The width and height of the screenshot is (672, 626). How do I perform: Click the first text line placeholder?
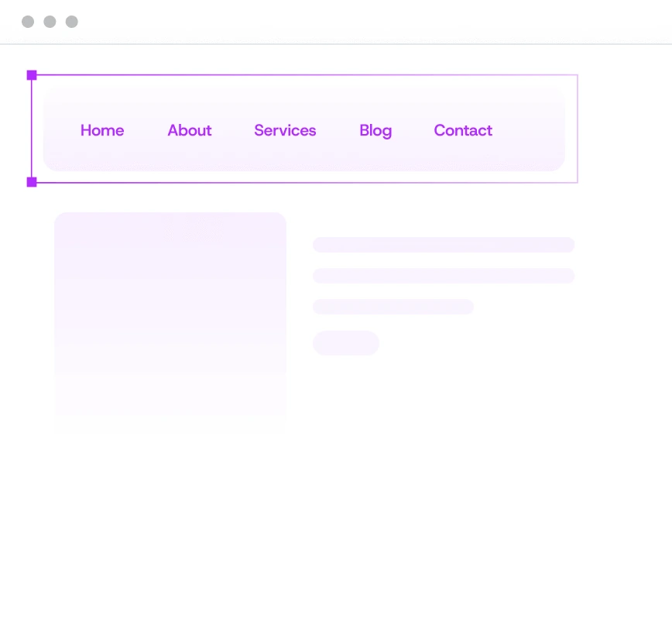[x=443, y=245]
